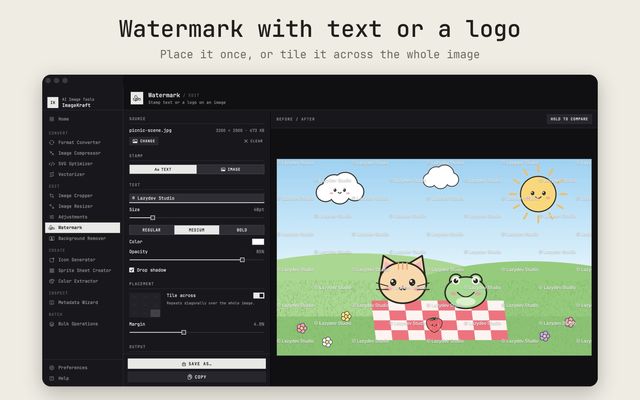Open the Color Extractor tool
The width and height of the screenshot is (640, 400).
tap(82, 281)
